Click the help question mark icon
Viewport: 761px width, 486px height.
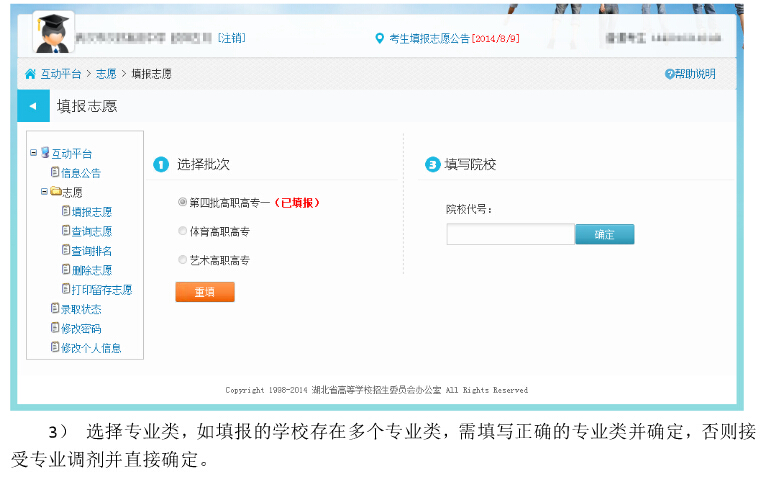pos(669,74)
